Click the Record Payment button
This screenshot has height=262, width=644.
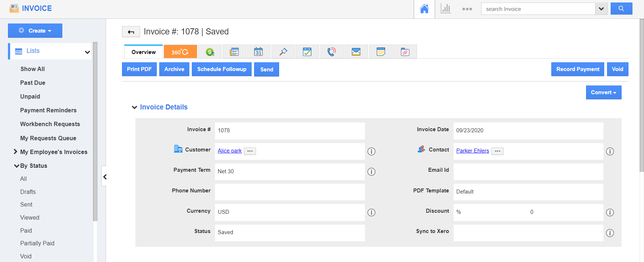click(x=577, y=69)
